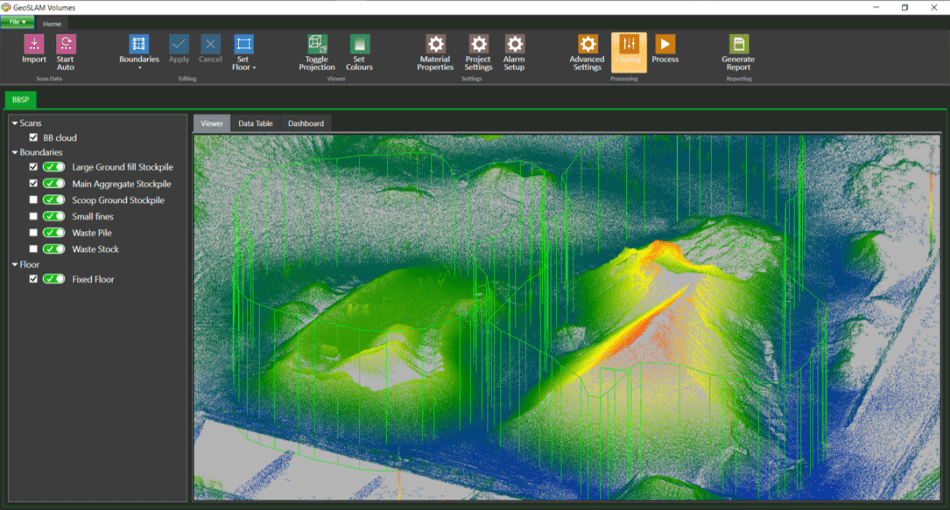Viewport: 950px width, 510px height.
Task: Click the orange peak in point cloud viewer
Action: pyautogui.click(x=660, y=251)
